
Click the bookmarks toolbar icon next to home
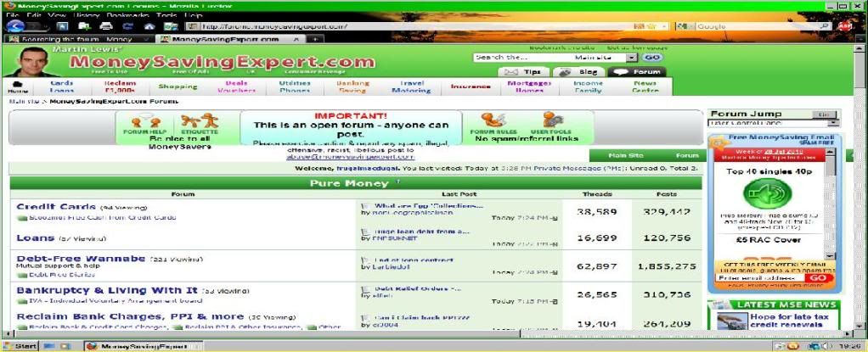(171, 26)
